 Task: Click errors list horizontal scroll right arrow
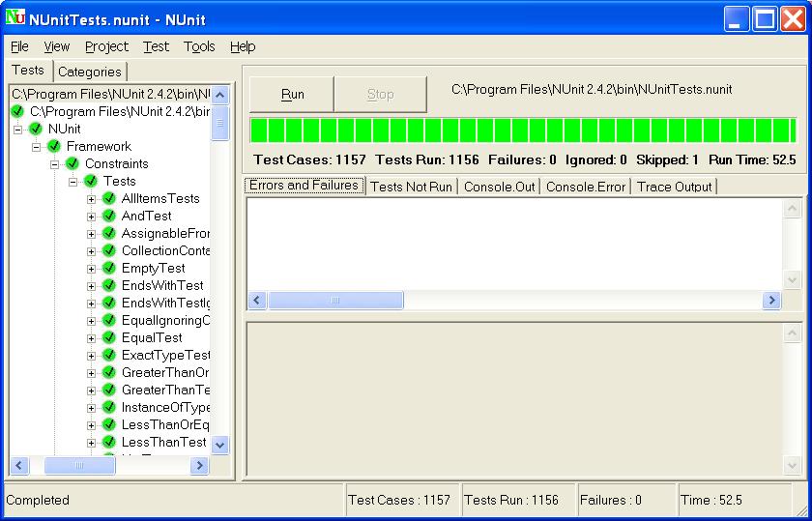(771, 300)
